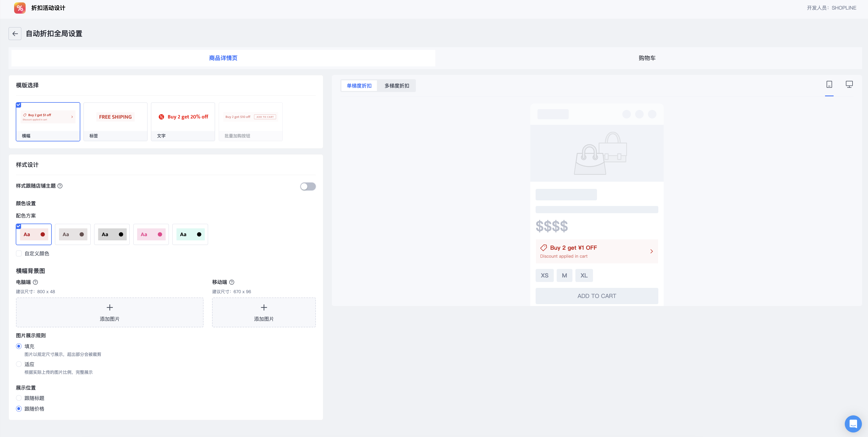This screenshot has width=868, height=437.
Task: Check the 自定义颜色 checkbox
Action: 19,254
